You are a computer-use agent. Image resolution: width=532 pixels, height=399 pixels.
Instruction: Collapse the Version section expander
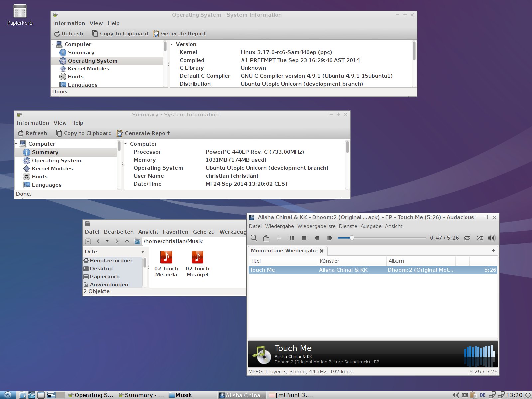coord(172,44)
